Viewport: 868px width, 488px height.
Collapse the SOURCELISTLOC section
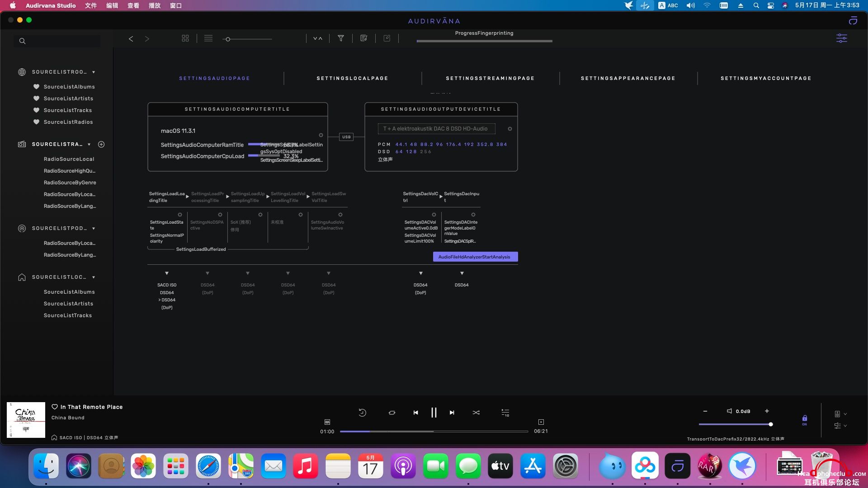click(x=94, y=277)
